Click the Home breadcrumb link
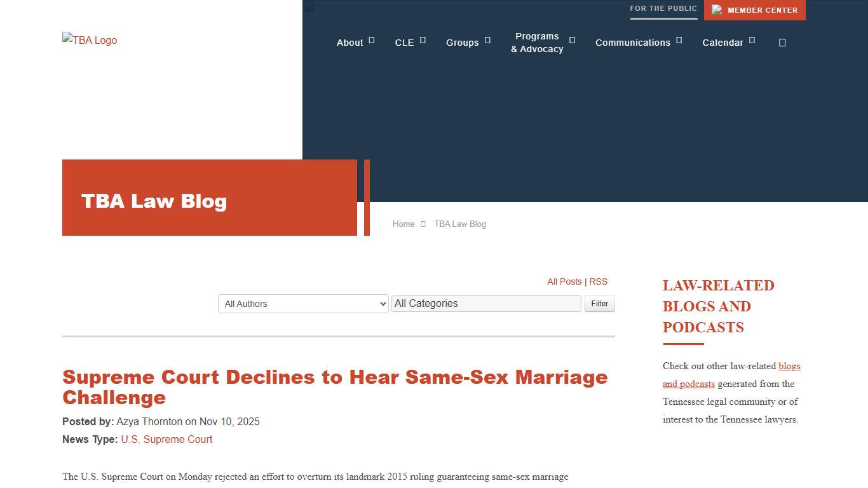 (x=403, y=224)
